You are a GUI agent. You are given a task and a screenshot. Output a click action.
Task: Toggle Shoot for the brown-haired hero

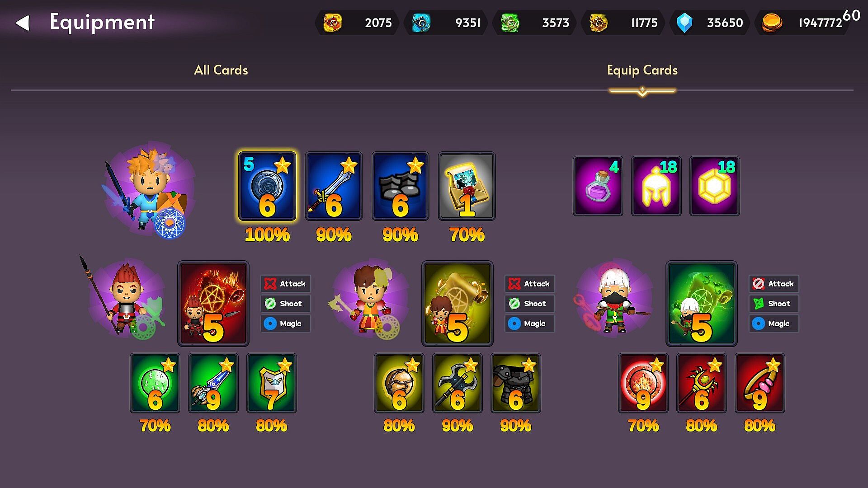coord(530,304)
